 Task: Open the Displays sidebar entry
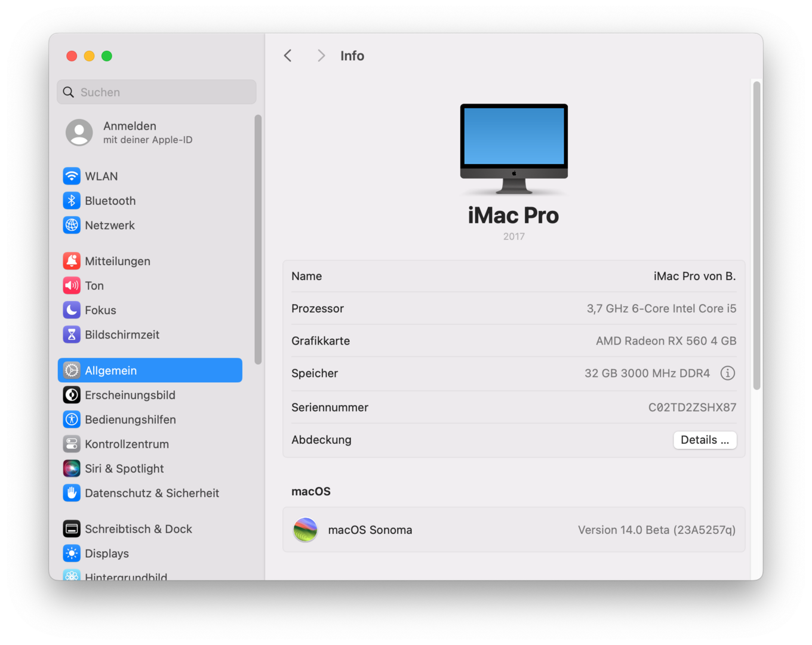point(150,553)
